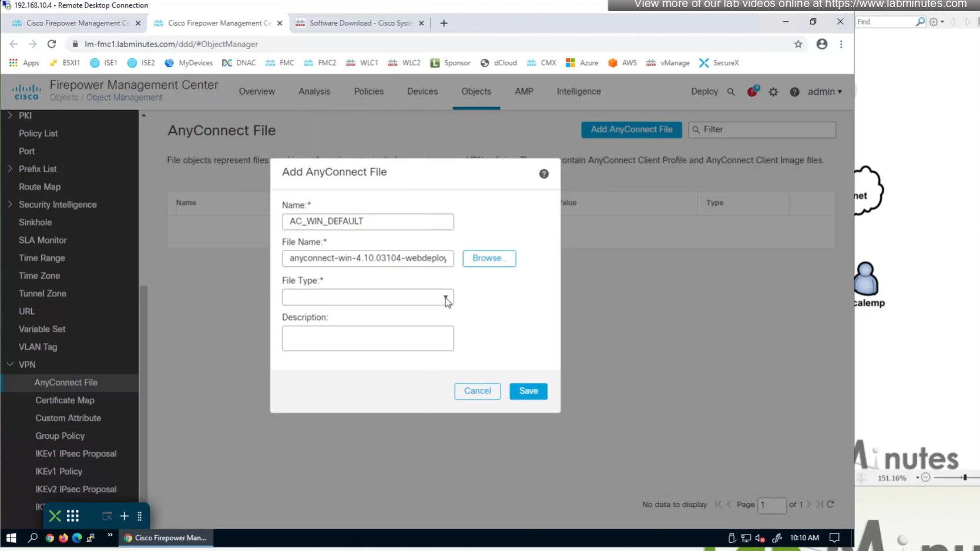Refresh the table with pagination reload icon
The width and height of the screenshot is (980, 551).
point(830,504)
